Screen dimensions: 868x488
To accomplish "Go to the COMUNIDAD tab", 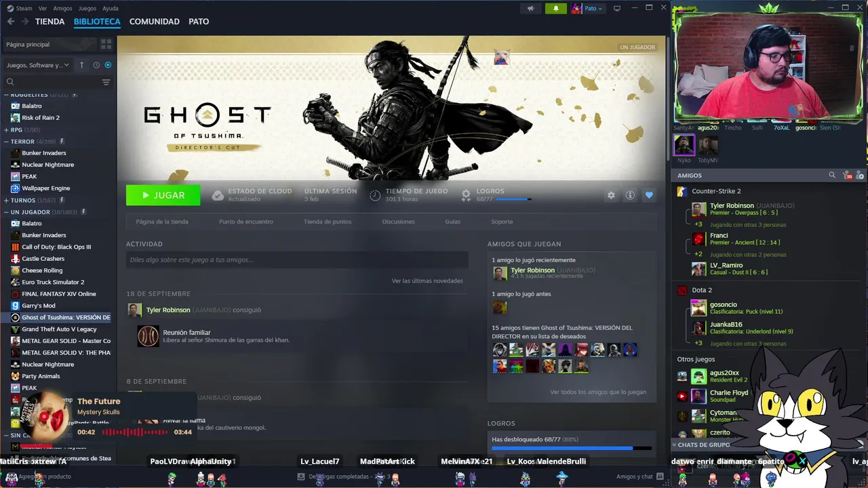I will click(x=155, y=22).
